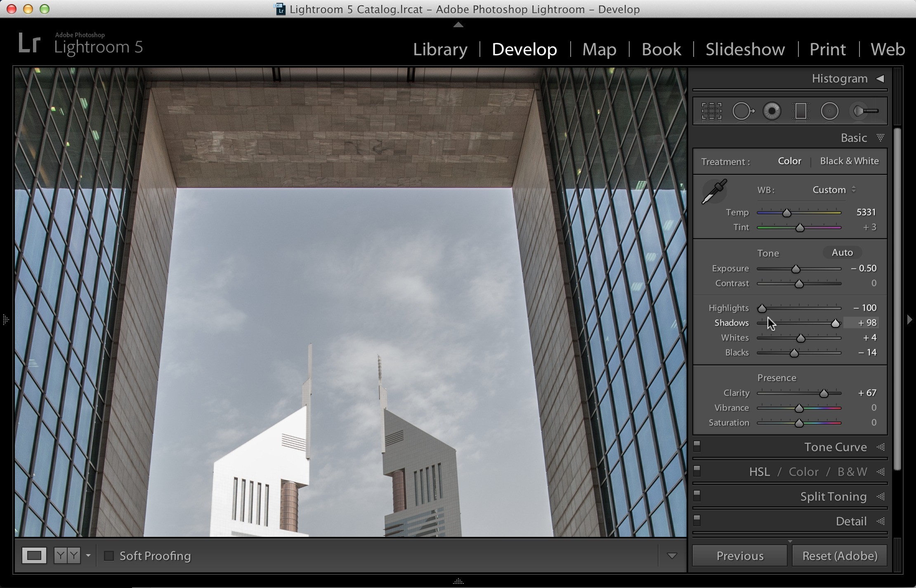Toggle the Tone Curve panel switch
The height and width of the screenshot is (588, 916).
tap(697, 447)
